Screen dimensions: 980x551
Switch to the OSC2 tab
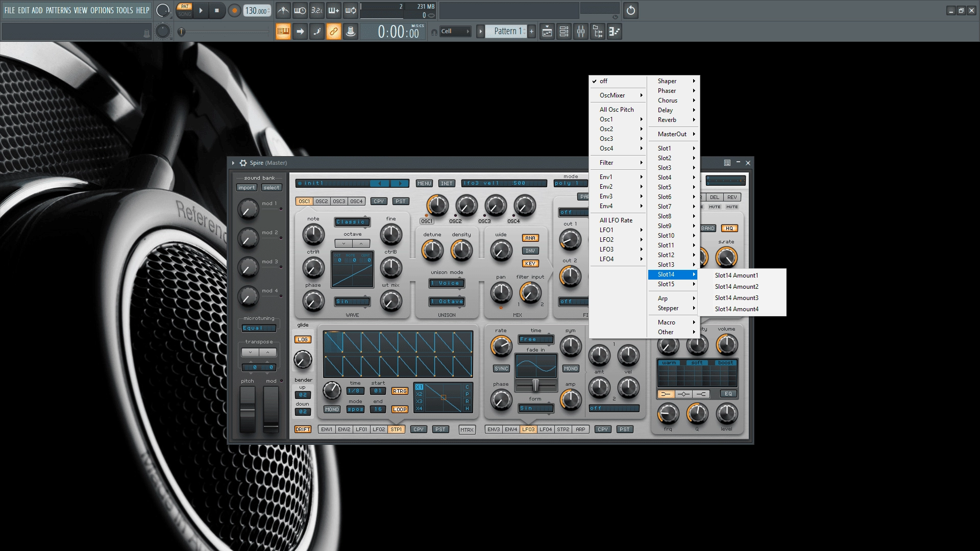pyautogui.click(x=322, y=202)
